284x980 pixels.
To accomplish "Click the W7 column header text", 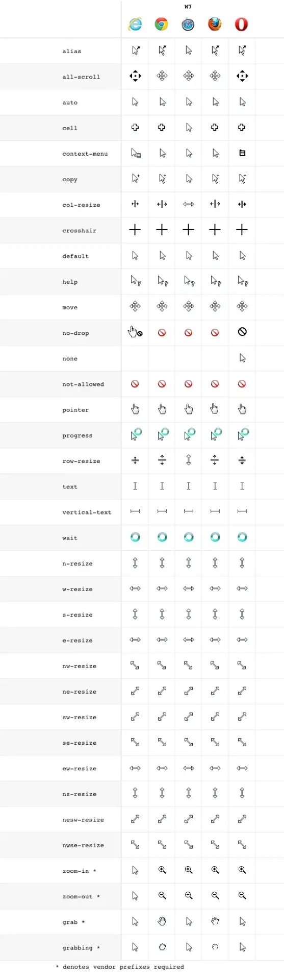I will pos(188,7).
